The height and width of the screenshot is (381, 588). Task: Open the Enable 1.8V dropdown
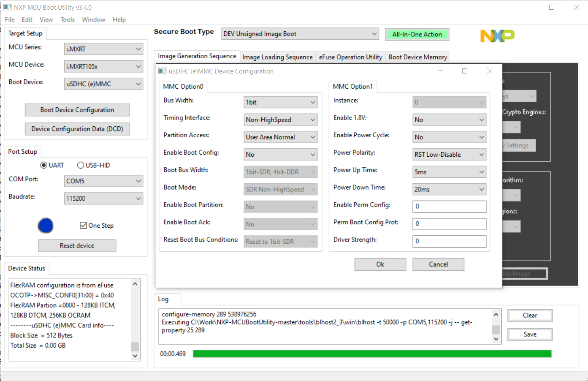tap(449, 120)
